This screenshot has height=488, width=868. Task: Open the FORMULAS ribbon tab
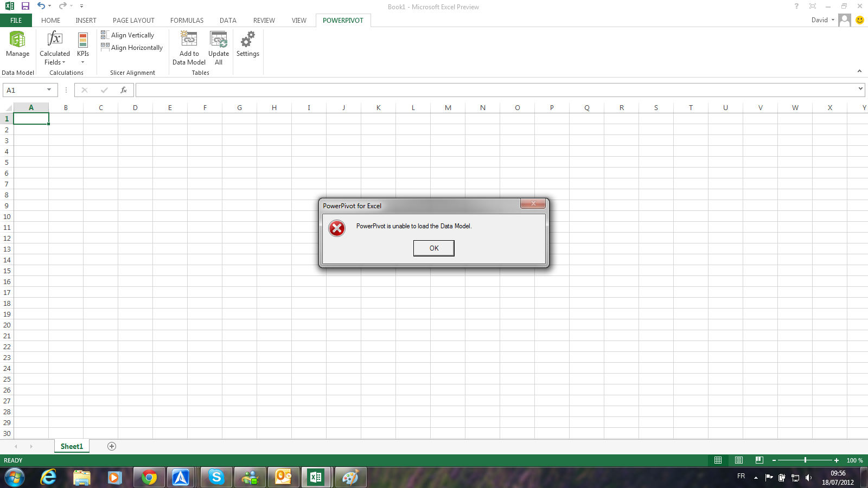(x=187, y=21)
